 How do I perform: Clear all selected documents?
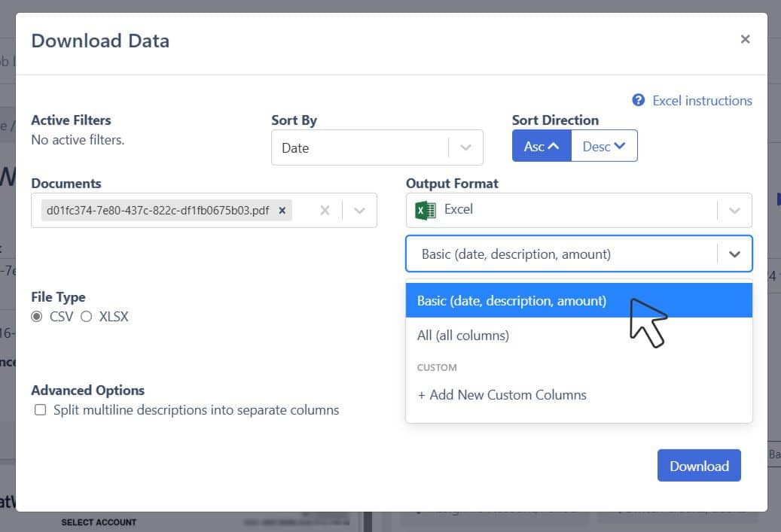coord(325,211)
